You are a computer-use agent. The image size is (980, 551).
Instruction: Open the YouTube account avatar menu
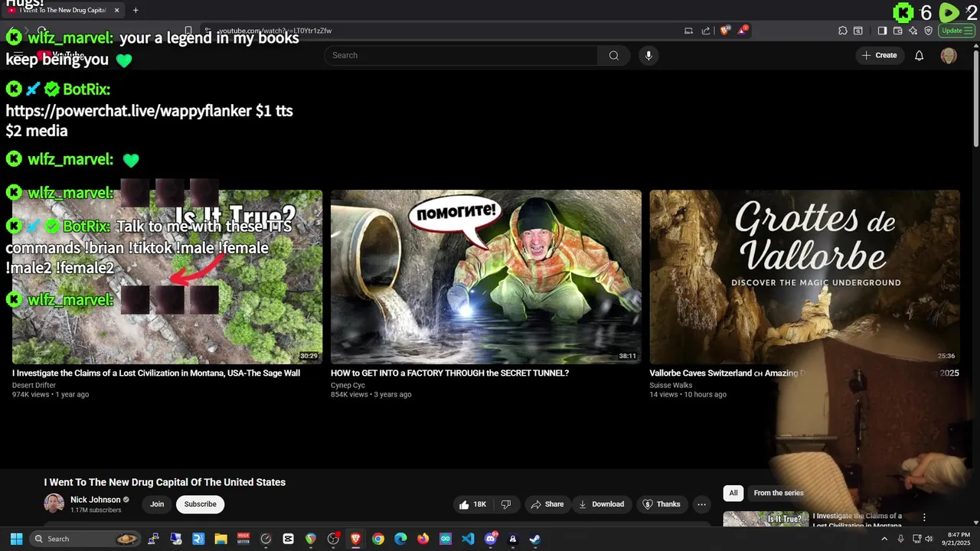pyautogui.click(x=949, y=55)
